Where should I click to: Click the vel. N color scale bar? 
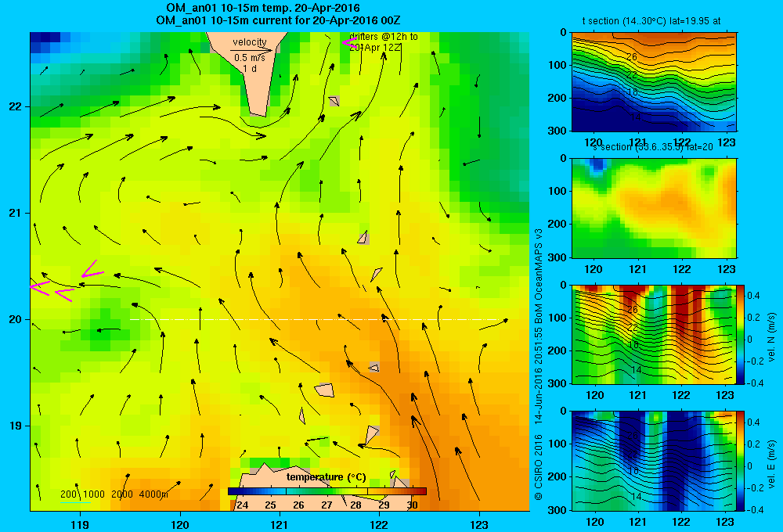pyautogui.click(x=740, y=334)
